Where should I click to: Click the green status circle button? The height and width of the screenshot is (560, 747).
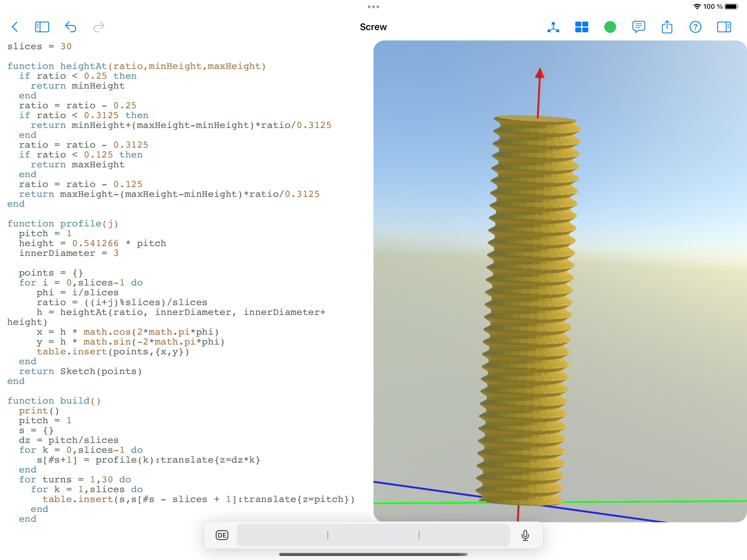(610, 27)
